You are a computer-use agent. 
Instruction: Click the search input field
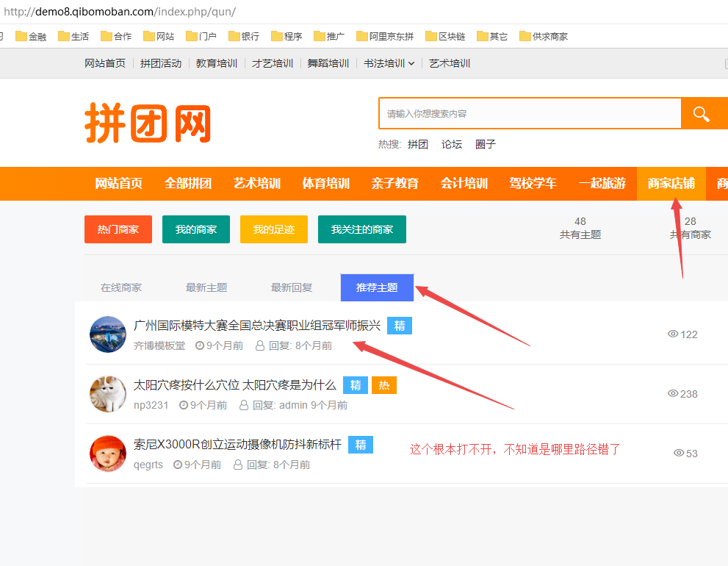[x=529, y=114]
